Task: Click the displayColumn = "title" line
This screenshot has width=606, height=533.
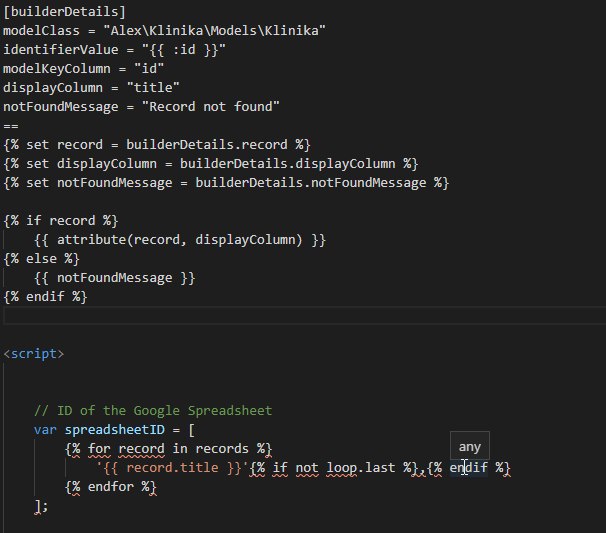Action: [91, 87]
